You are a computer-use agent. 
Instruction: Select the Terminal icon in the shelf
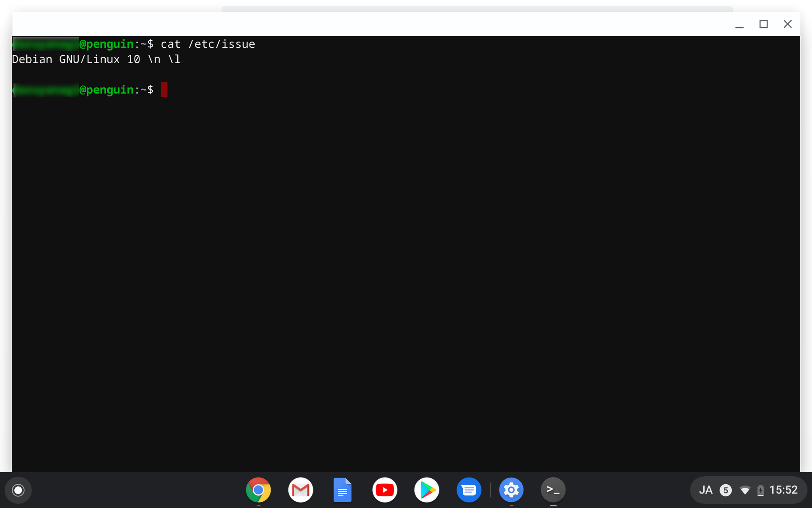(553, 490)
